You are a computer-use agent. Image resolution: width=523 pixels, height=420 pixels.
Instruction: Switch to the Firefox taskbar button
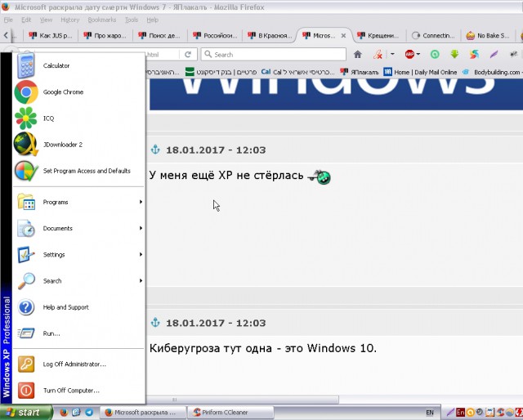(x=143, y=413)
